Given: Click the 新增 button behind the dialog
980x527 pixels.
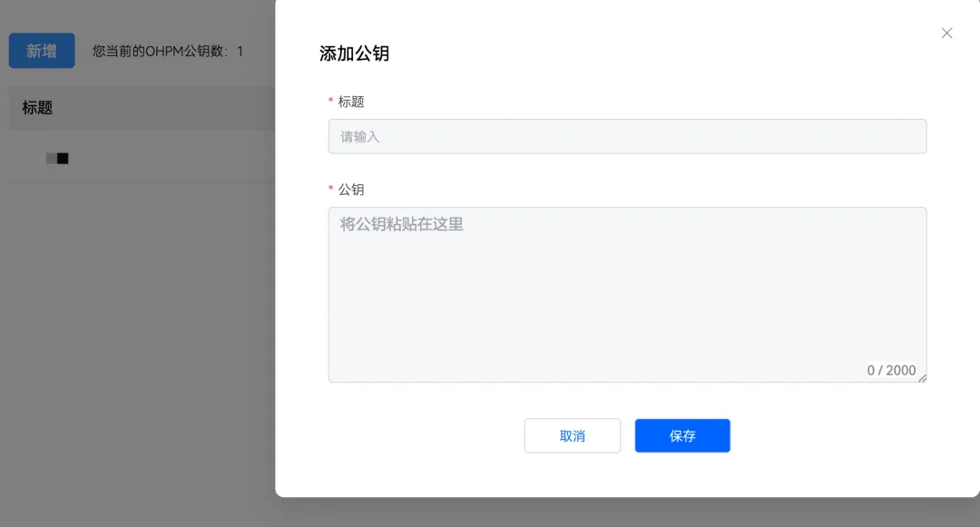Looking at the screenshot, I should pos(42,51).
